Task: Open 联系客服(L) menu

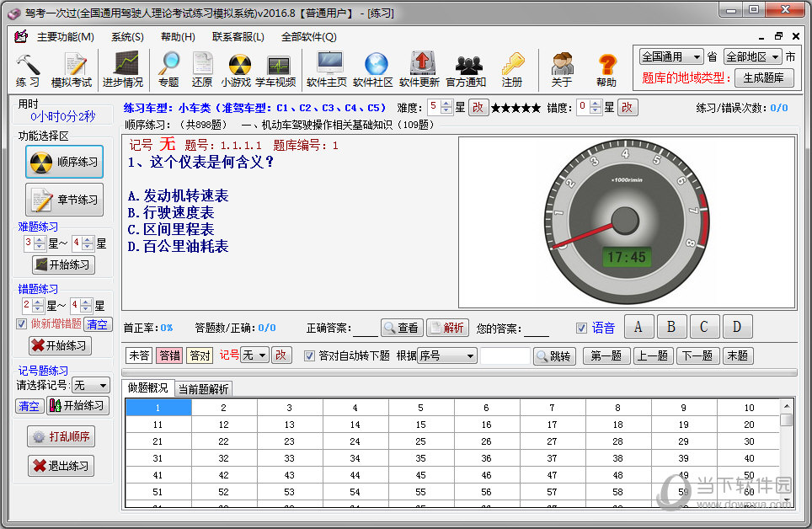Action: (238, 37)
